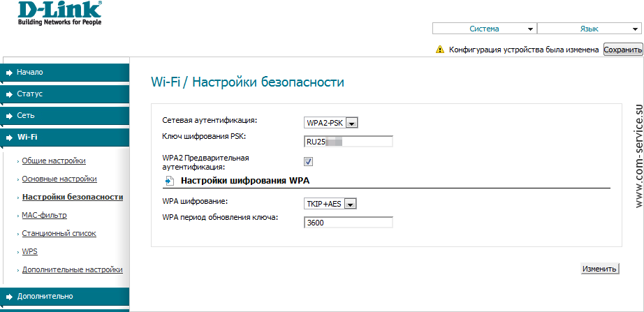Open the TKIP+AES encryption dropdown
The height and width of the screenshot is (312, 644).
pyautogui.click(x=331, y=204)
